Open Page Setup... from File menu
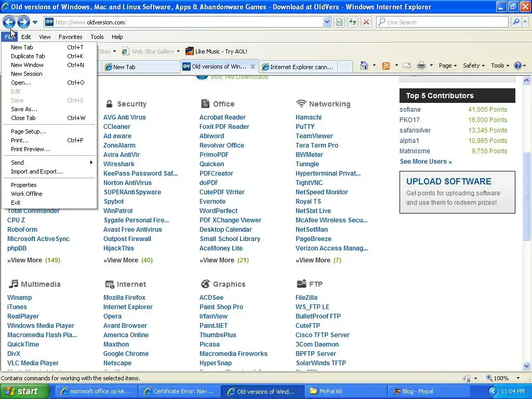The width and height of the screenshot is (532, 399). [x=49, y=131]
